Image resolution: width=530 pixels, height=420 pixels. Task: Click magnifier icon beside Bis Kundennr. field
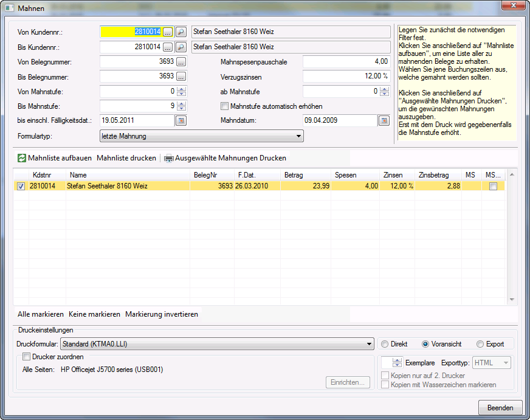[x=181, y=47]
